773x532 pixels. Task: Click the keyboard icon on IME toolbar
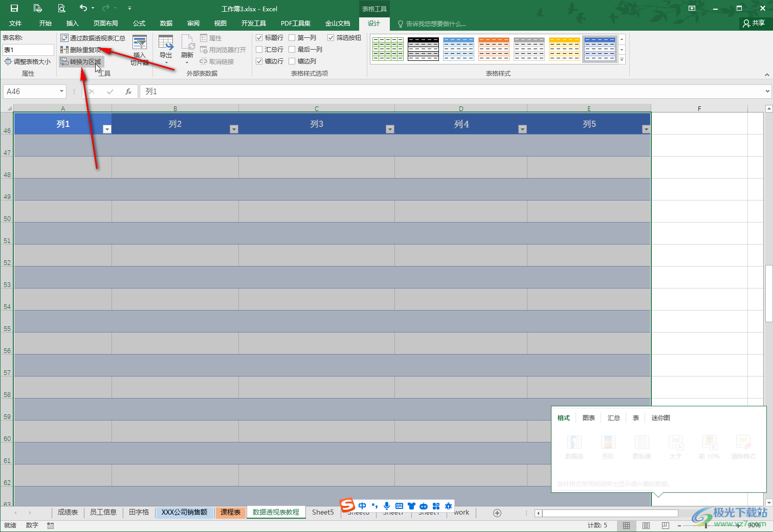click(x=399, y=505)
